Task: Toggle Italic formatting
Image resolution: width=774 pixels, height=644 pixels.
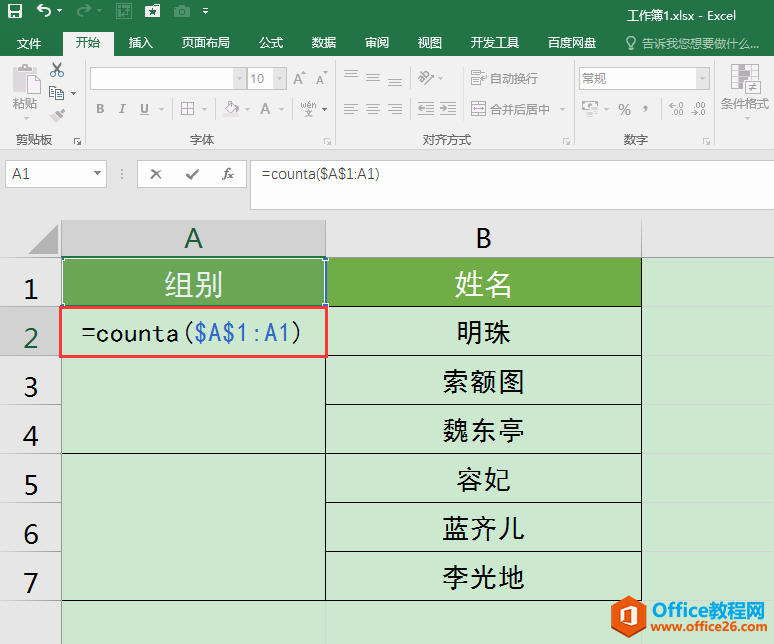Action: 122,109
